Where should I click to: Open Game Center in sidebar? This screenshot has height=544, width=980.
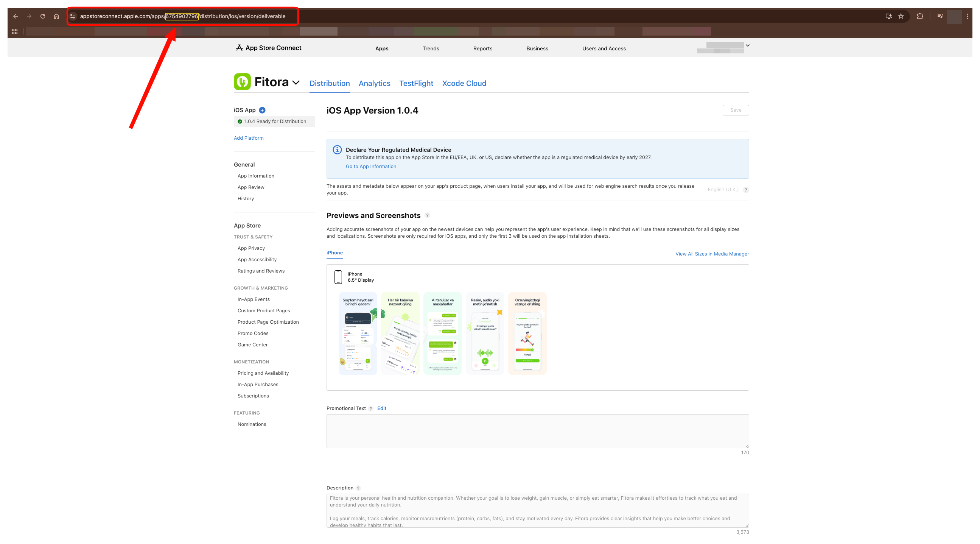253,345
